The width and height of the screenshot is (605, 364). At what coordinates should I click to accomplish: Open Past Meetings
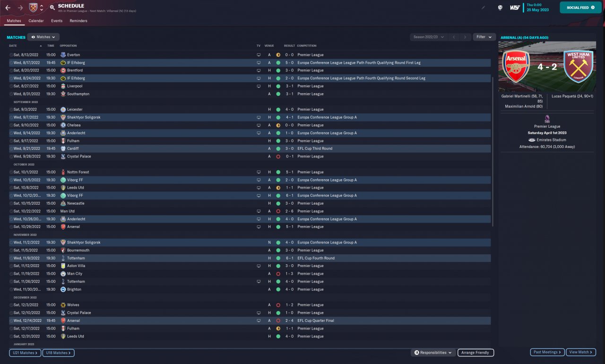coord(547,352)
